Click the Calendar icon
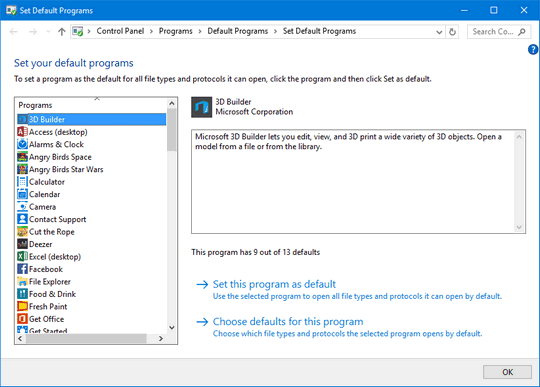The width and height of the screenshot is (540, 387). point(22,194)
